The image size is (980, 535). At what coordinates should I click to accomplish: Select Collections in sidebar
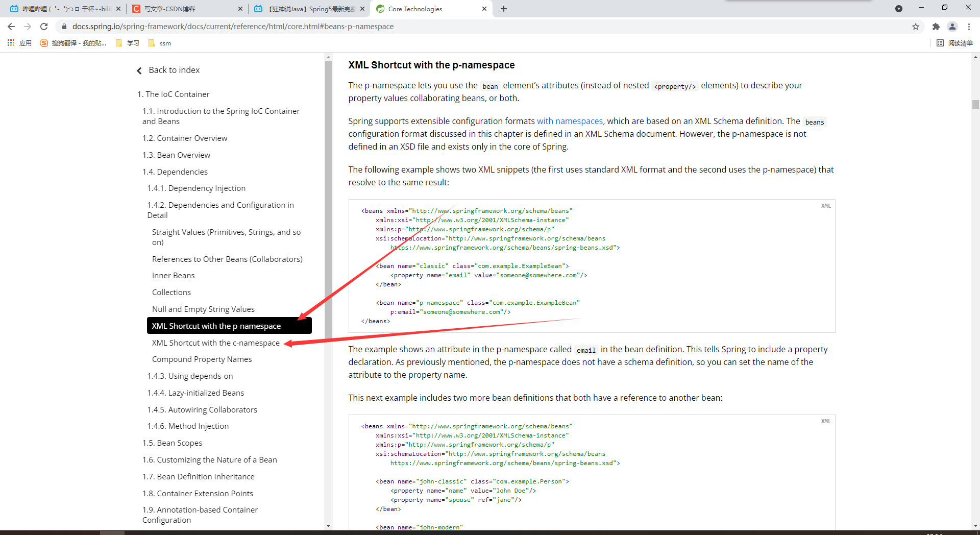(x=171, y=292)
